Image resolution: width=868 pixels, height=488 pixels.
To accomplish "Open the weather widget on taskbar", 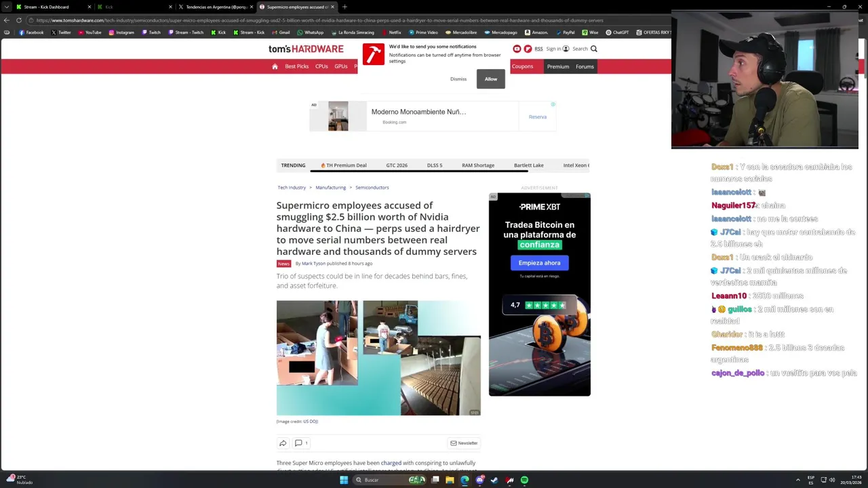I will pos(19,480).
